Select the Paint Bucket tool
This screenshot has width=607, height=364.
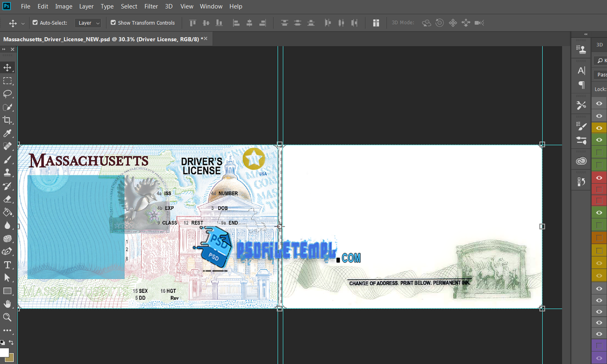click(x=8, y=212)
